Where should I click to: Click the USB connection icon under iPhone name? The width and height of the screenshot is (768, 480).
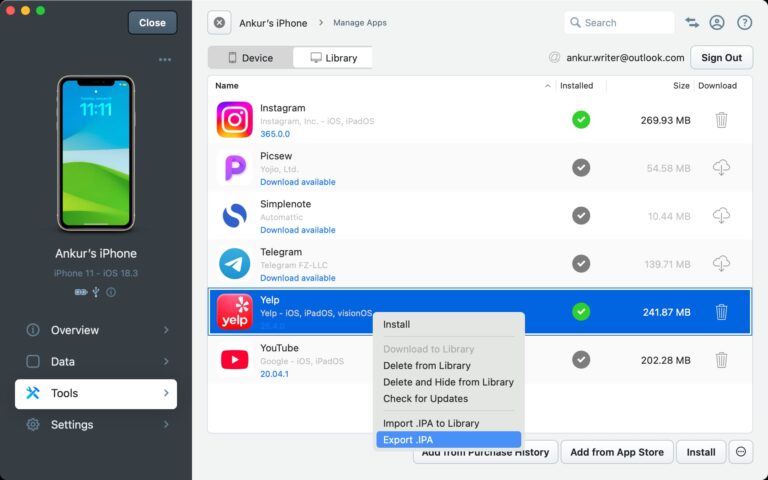click(96, 292)
